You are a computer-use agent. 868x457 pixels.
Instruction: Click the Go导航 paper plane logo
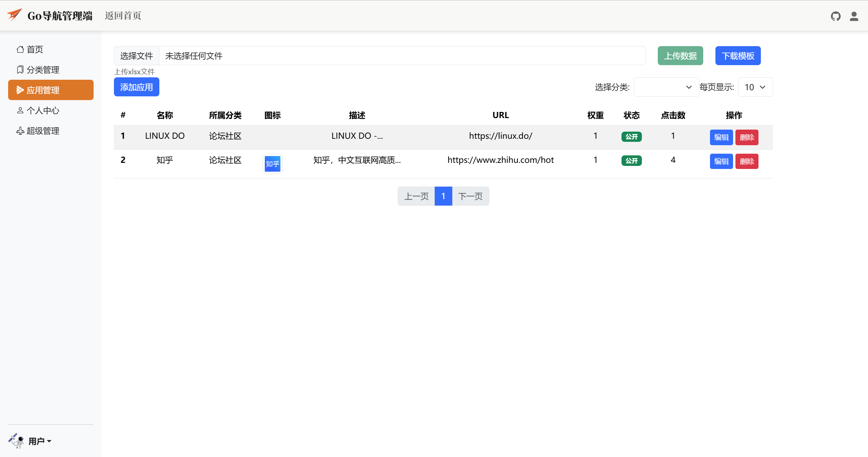click(15, 15)
